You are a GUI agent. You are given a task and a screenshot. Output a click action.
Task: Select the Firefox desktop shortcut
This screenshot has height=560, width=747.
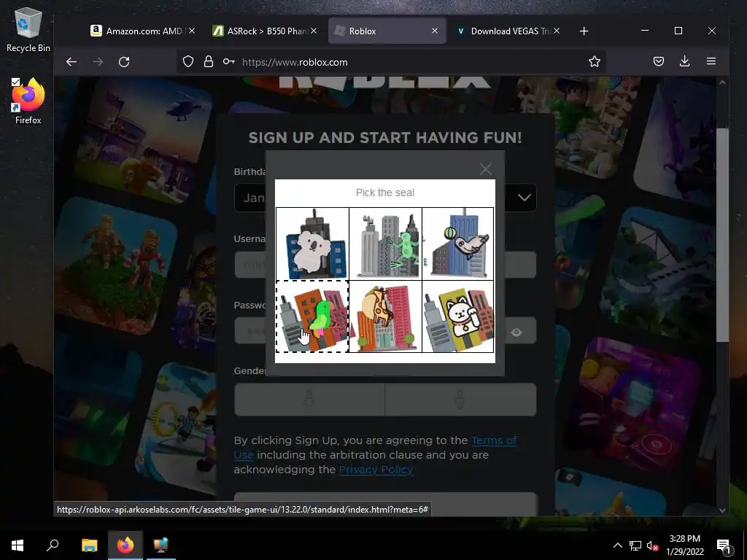tap(28, 101)
